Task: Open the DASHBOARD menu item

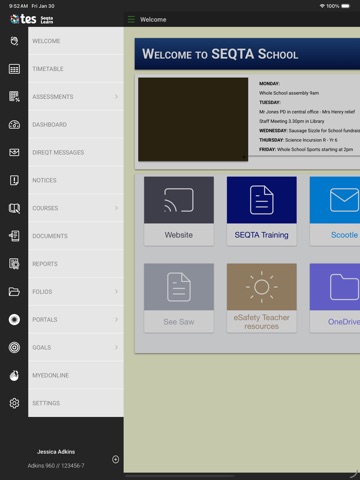Action: (76, 125)
